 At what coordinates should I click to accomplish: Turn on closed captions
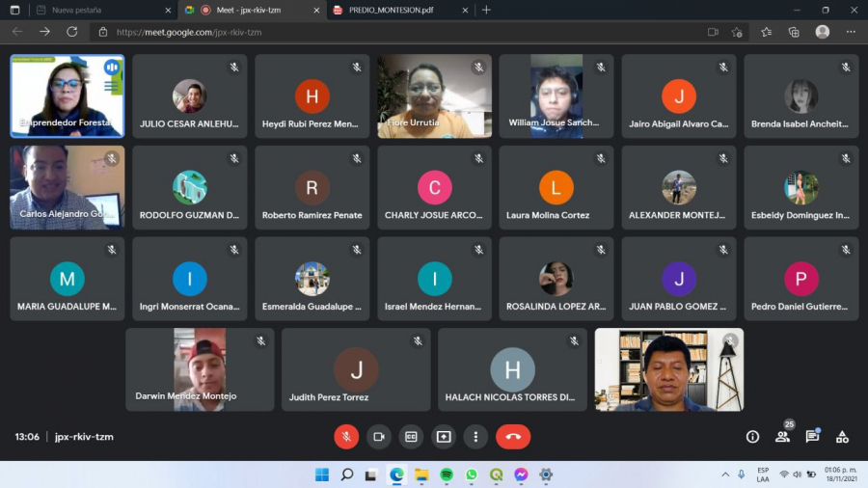coord(411,437)
